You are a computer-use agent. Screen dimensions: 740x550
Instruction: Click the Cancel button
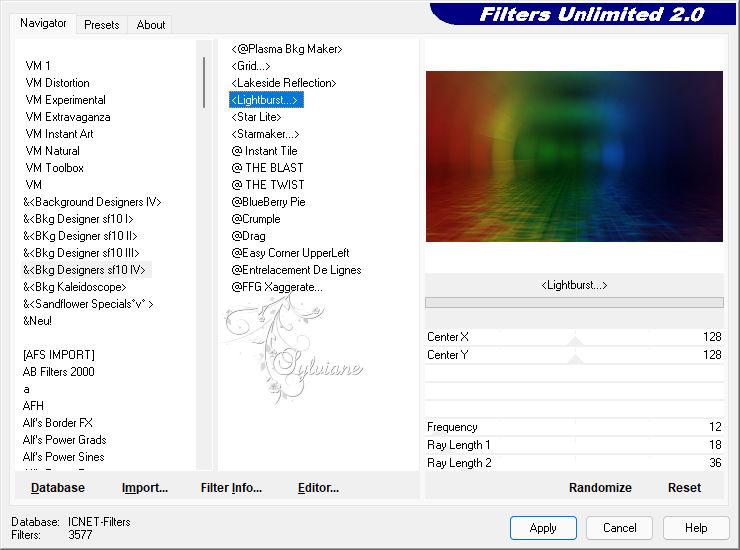click(x=619, y=528)
